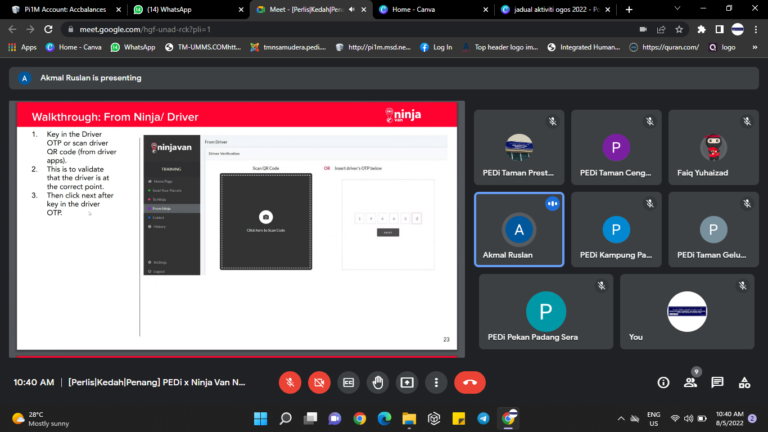Select PEDi Pekan Padang Sera tile

pos(546,312)
